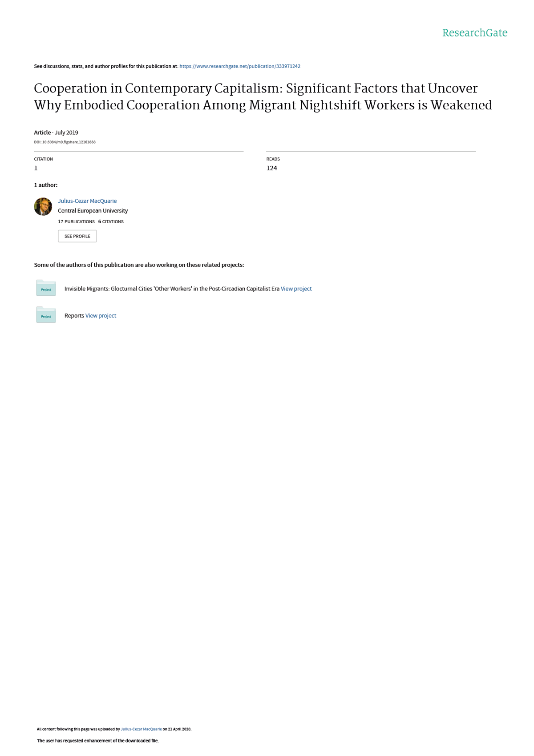The height and width of the screenshot is (756, 534).
Task: Click the Invisible Migrants project title text
Action: 172,289
